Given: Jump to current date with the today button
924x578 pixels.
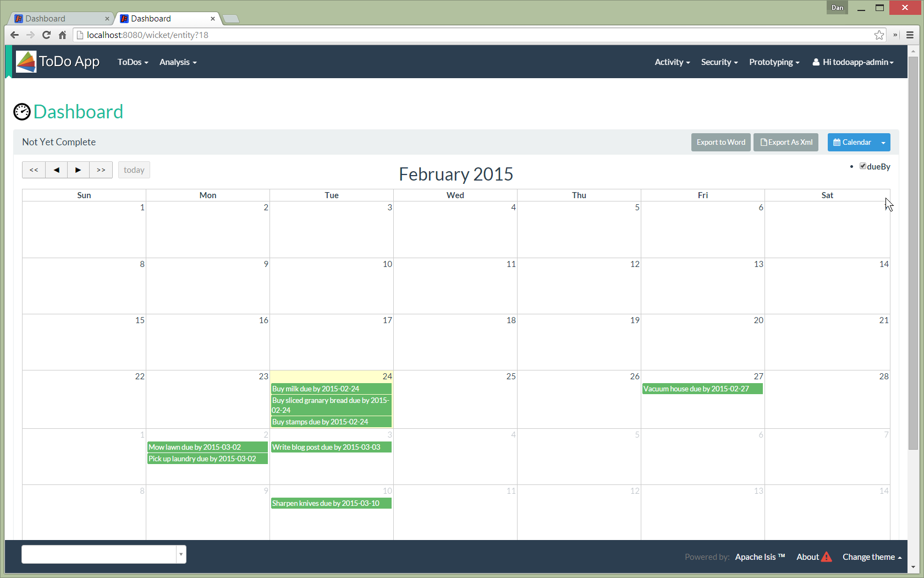Looking at the screenshot, I should [134, 170].
